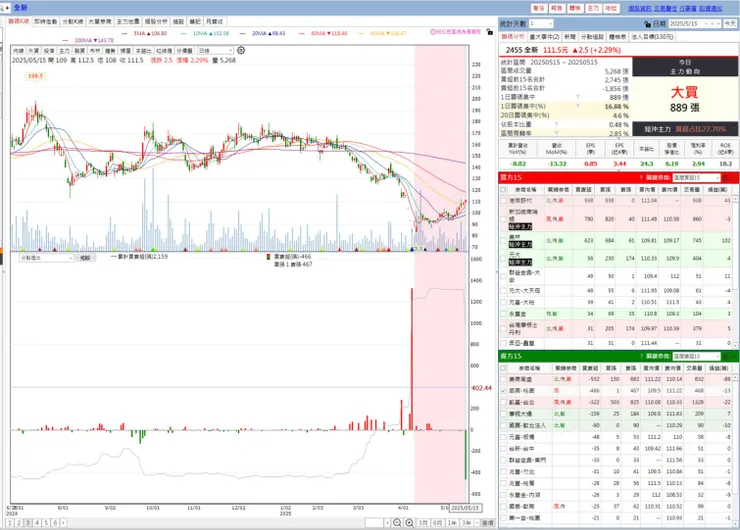
Task: Open help icon for 1日籌碼集中
Action: (x=578, y=97)
